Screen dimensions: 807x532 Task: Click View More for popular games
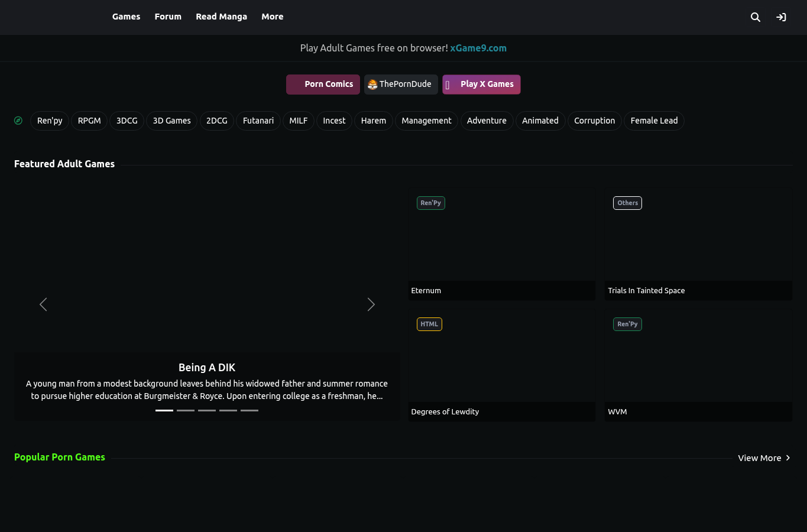pyautogui.click(x=764, y=458)
